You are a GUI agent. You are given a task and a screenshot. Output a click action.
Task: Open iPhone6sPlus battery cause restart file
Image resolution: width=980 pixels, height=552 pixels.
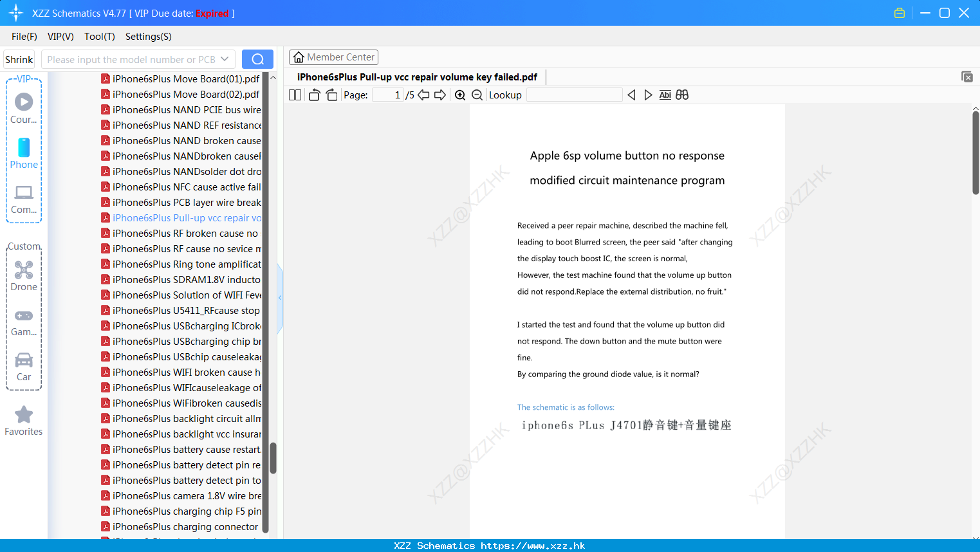tap(181, 450)
